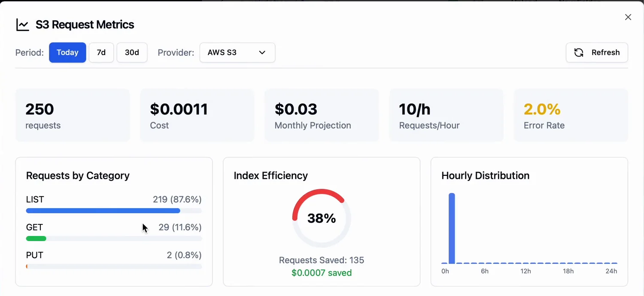The image size is (644, 296).
Task: Click the tall bar in Hourly Distribution
Action: tap(452, 228)
